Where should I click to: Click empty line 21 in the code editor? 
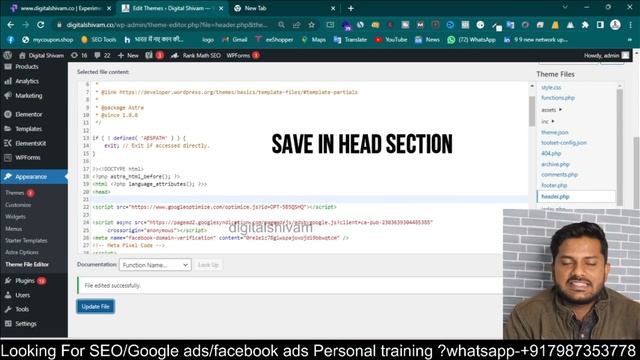(x=310, y=200)
